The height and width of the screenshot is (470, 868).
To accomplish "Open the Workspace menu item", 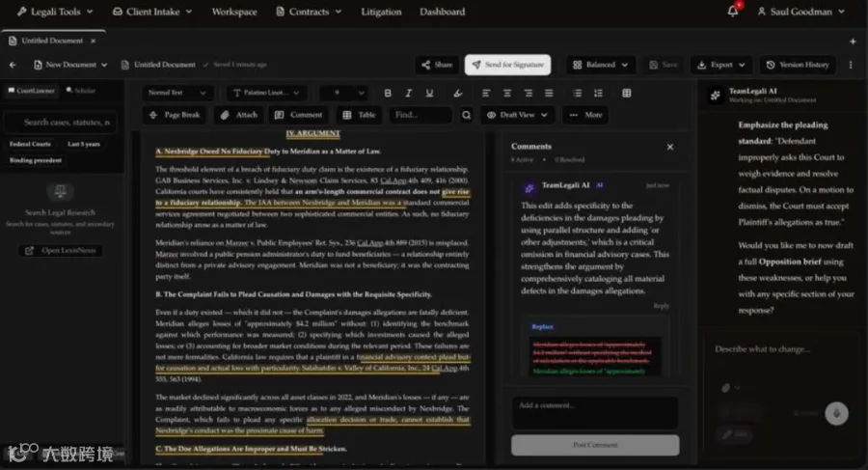I will click(x=234, y=12).
